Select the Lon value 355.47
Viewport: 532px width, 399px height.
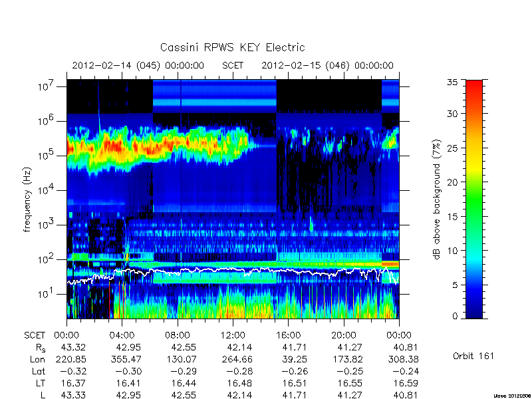[x=126, y=359]
